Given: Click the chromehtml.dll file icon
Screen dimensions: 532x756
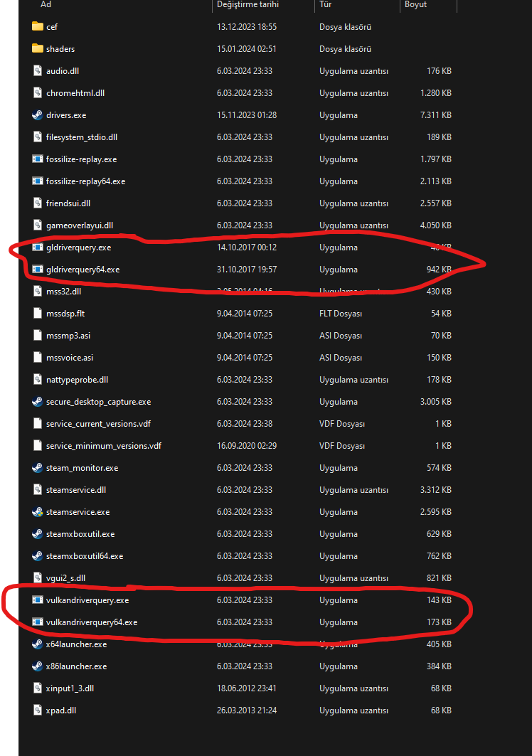Looking at the screenshot, I should click(38, 93).
